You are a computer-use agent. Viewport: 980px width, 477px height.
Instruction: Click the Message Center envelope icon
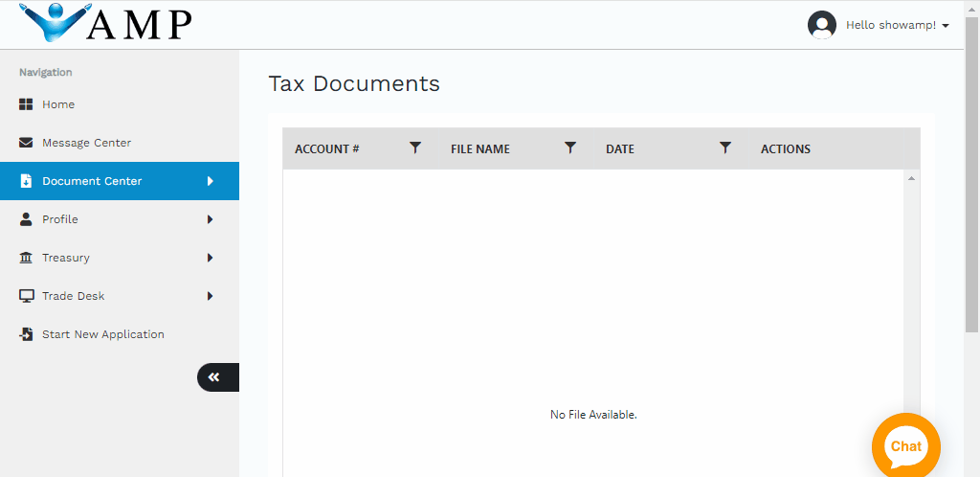click(x=26, y=143)
